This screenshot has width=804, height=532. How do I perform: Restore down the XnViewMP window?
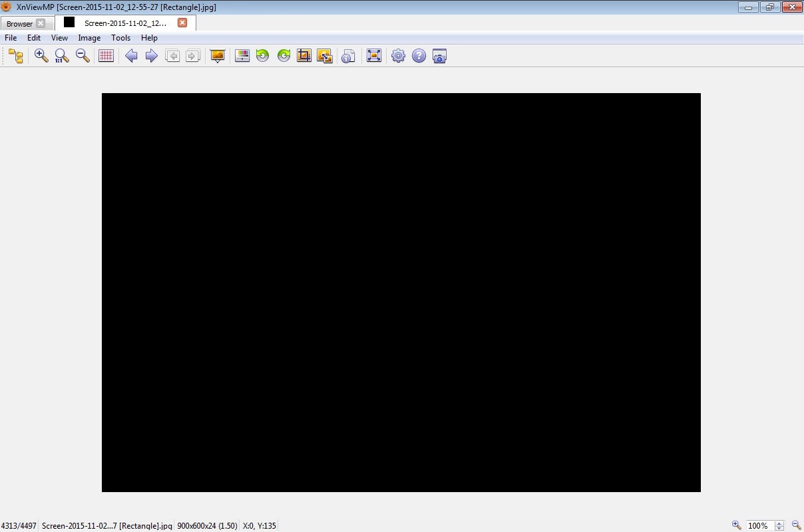(x=769, y=7)
